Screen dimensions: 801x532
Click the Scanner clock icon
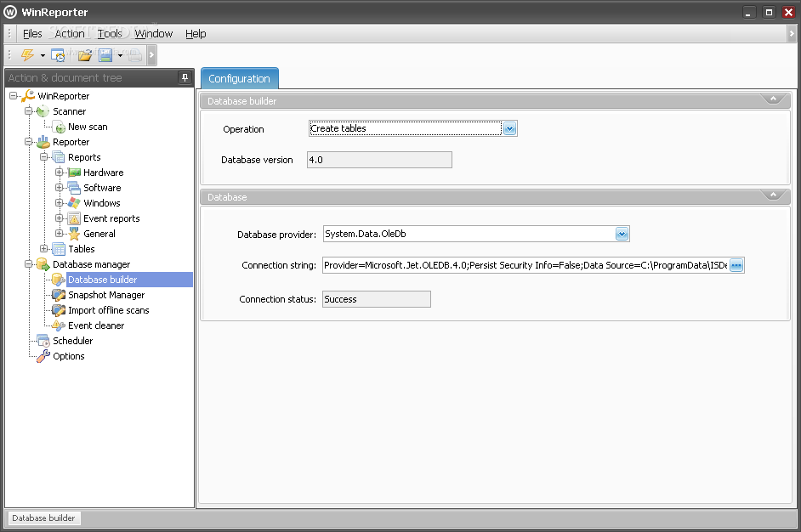(x=43, y=110)
